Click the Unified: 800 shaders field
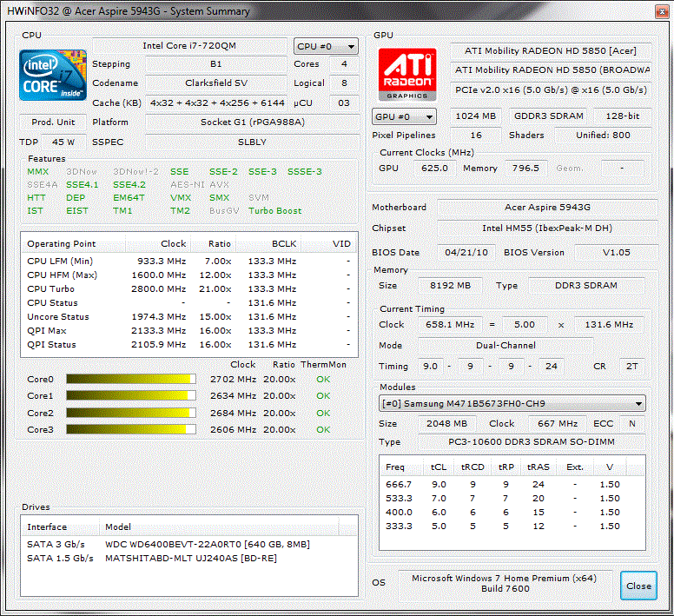The image size is (674, 616). tap(603, 135)
